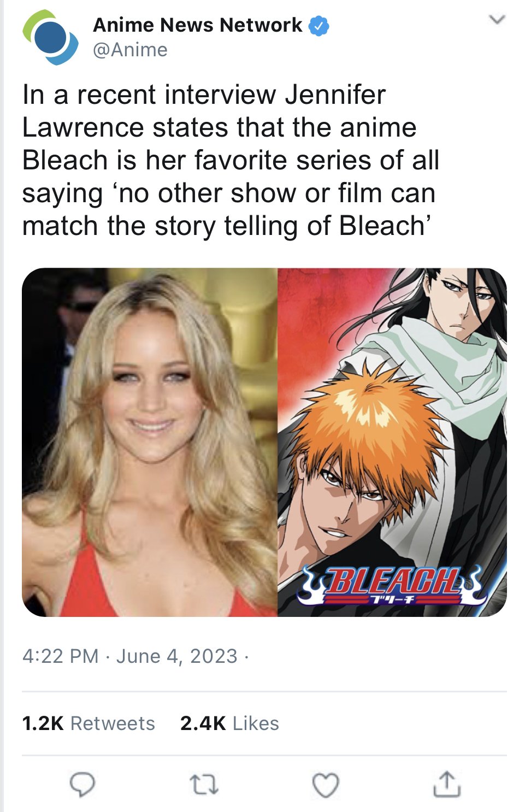Open the Anime News Network profile avatar
Image resolution: width=525 pixels, height=812 pixels.
50,38
